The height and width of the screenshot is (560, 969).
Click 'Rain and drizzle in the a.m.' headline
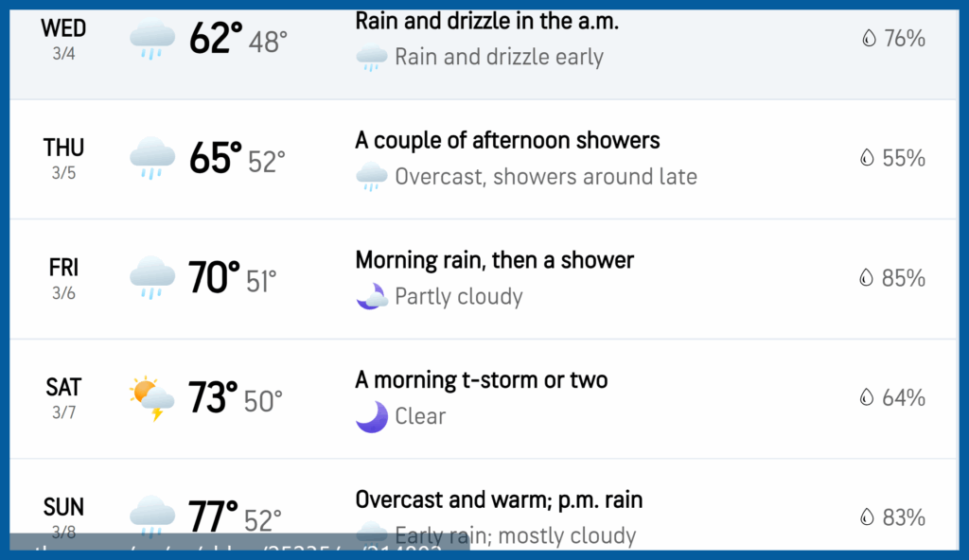pos(486,21)
